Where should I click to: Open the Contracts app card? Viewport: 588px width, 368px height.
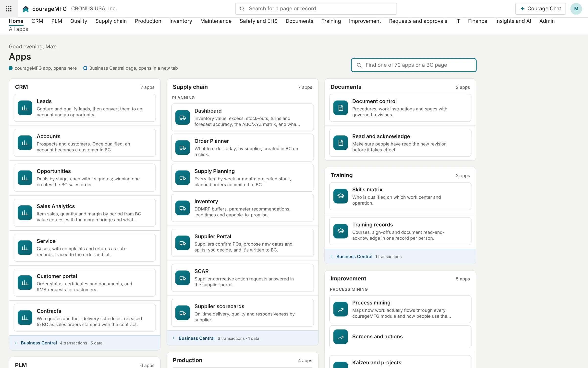tap(85, 317)
